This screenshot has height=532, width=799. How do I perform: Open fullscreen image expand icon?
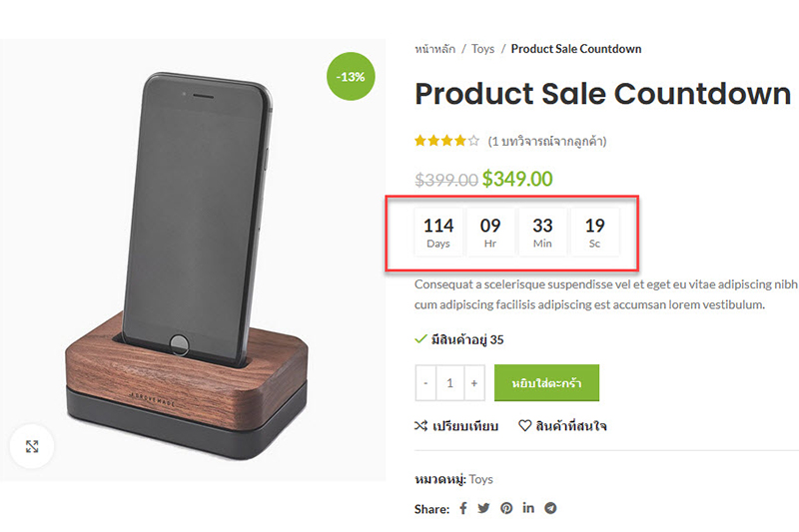click(32, 447)
